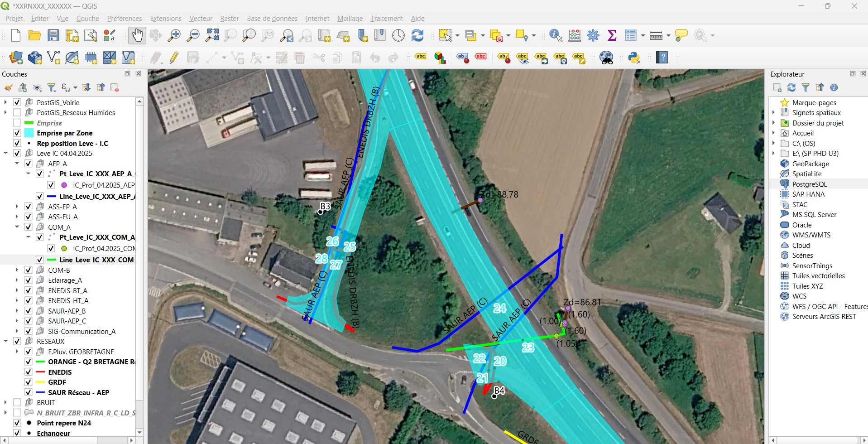Open the Python console icon
The width and height of the screenshot is (868, 444).
[634, 58]
